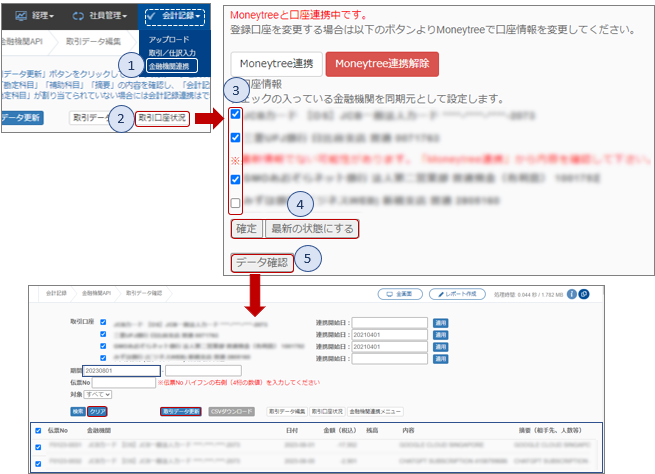Viewport: 655px width, 474px height.
Task: Click the white Moneytree連携 button
Action: pos(276,64)
